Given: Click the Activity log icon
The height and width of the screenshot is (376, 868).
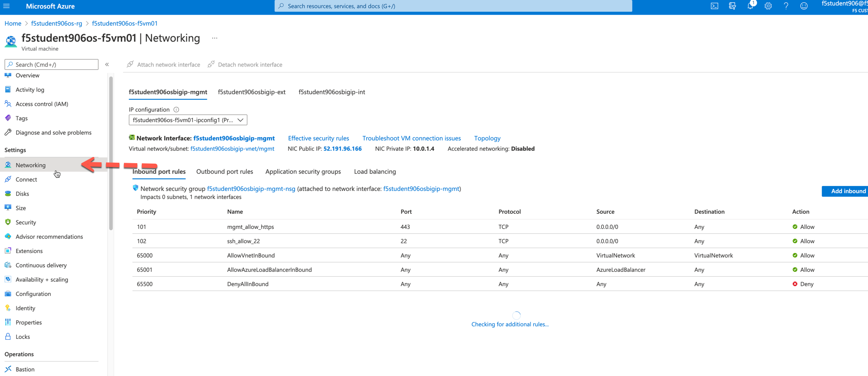Looking at the screenshot, I should point(8,89).
